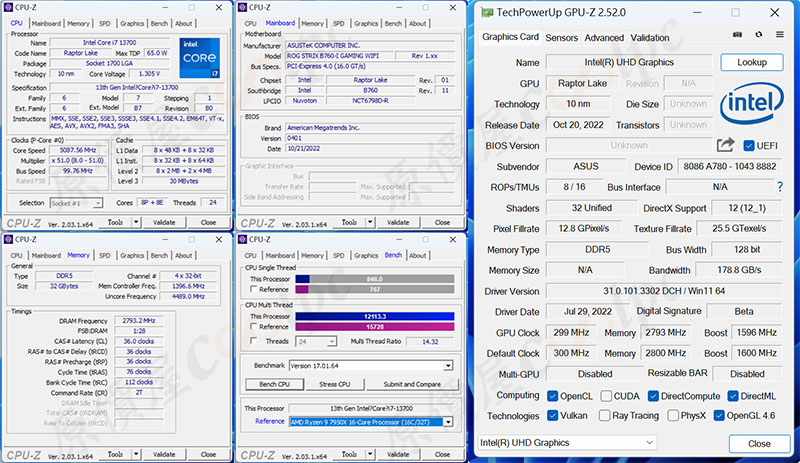Screen dimensions: 800x463
Task: Click the app icon of CPU-Z showing Mainboard tab
Action: (243, 7)
